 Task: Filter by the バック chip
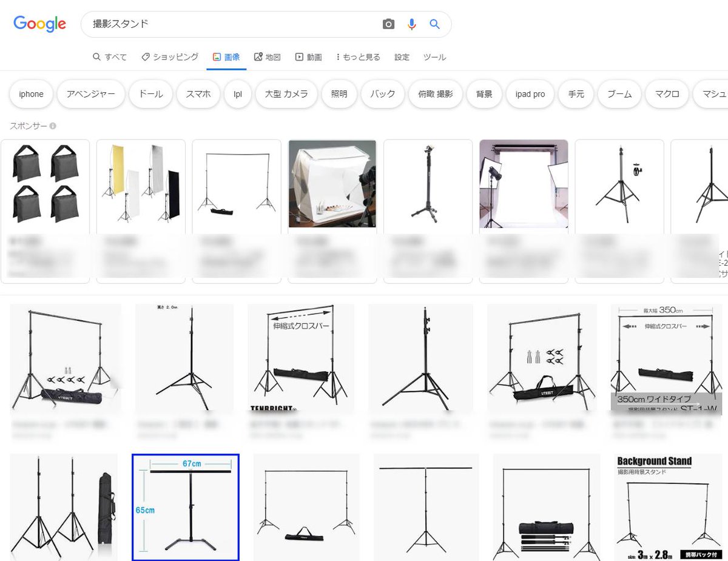383,94
